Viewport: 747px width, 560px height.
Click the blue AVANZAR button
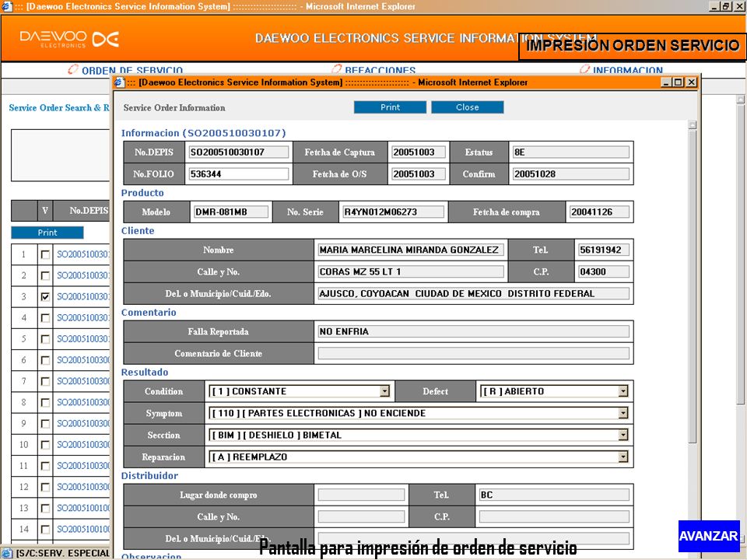[708, 536]
